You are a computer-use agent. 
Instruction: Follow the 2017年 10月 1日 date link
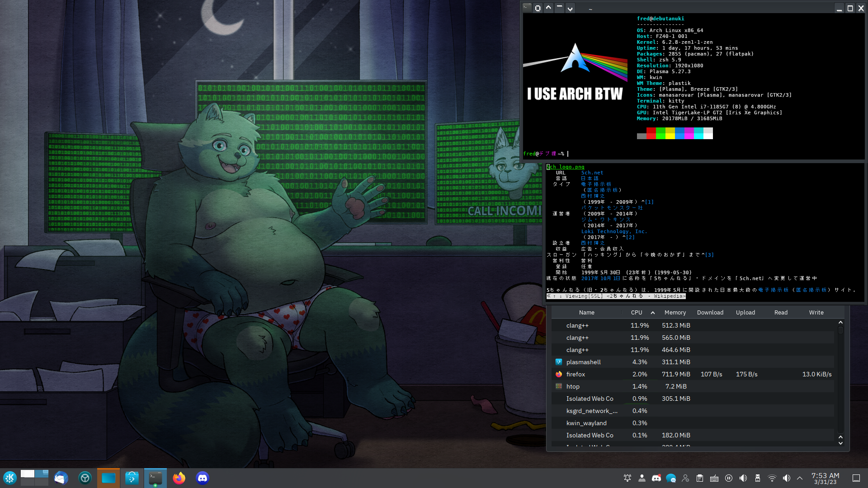600,278
